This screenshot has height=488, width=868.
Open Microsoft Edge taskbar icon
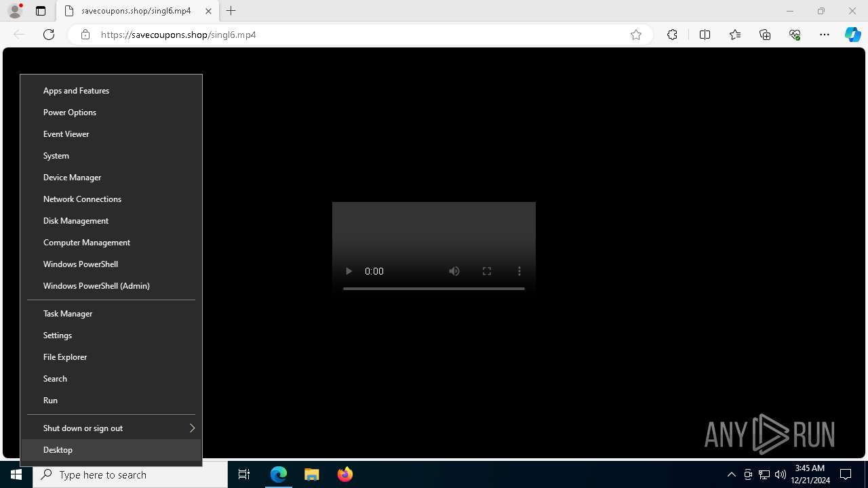279,474
